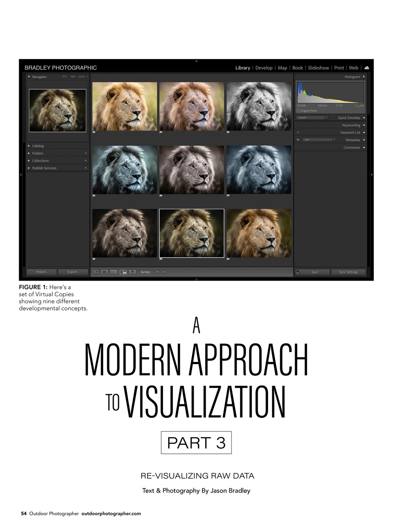The width and height of the screenshot is (399, 532).
Task: Click the plus icon next to Keyword List
Action: 298,132
